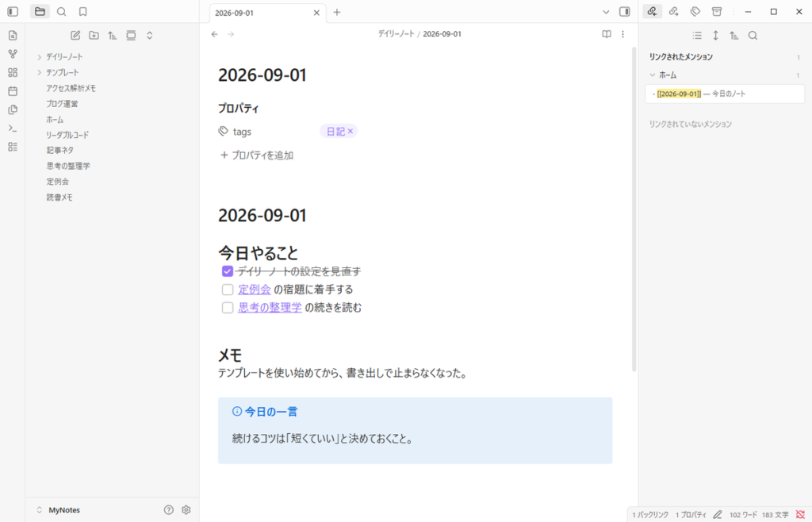The image size is (812, 522).
Task: Close the 2026-09-01 tab
Action: tap(316, 13)
